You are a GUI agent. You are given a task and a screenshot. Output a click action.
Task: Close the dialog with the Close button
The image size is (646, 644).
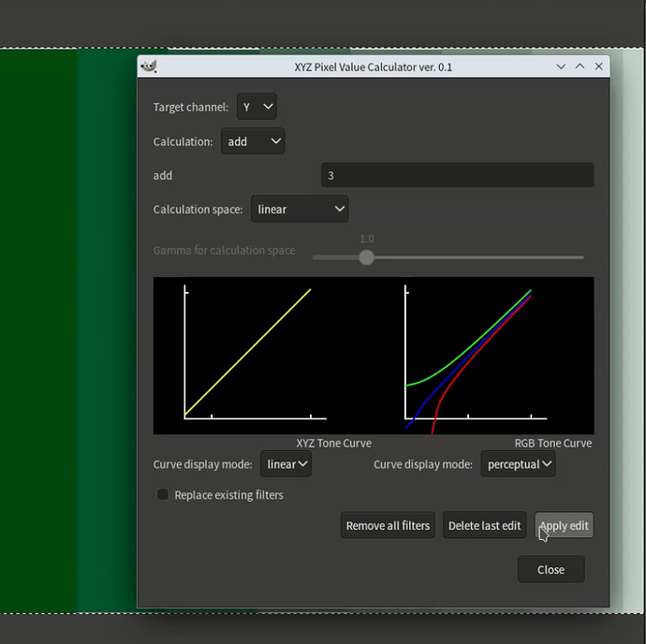click(551, 569)
